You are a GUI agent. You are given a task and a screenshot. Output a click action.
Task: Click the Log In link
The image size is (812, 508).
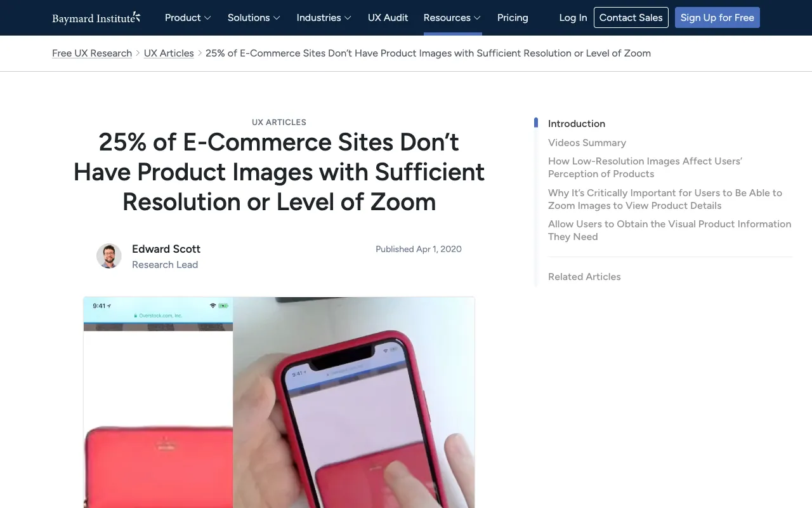click(x=573, y=18)
